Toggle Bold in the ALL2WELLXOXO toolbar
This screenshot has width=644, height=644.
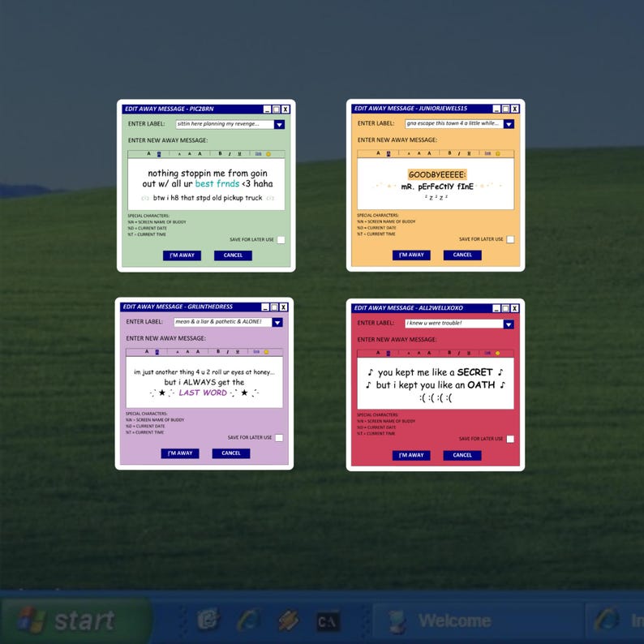point(449,353)
